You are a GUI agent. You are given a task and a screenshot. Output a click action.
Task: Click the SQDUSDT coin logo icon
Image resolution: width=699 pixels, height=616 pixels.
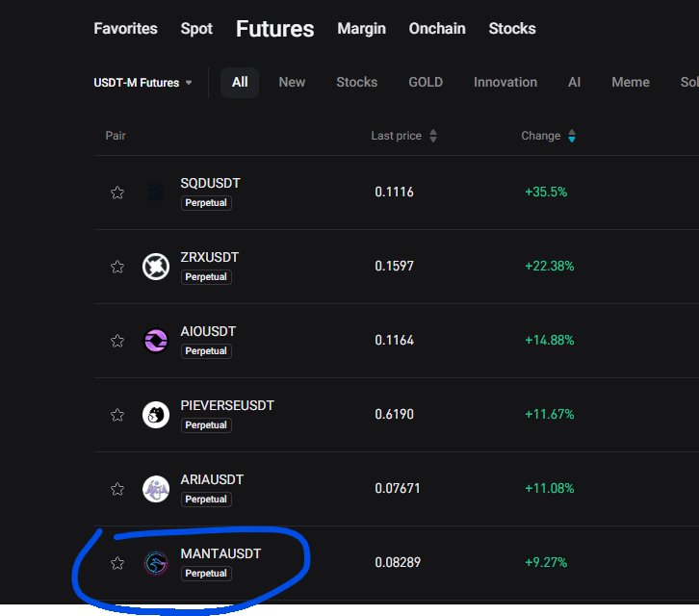coord(156,192)
